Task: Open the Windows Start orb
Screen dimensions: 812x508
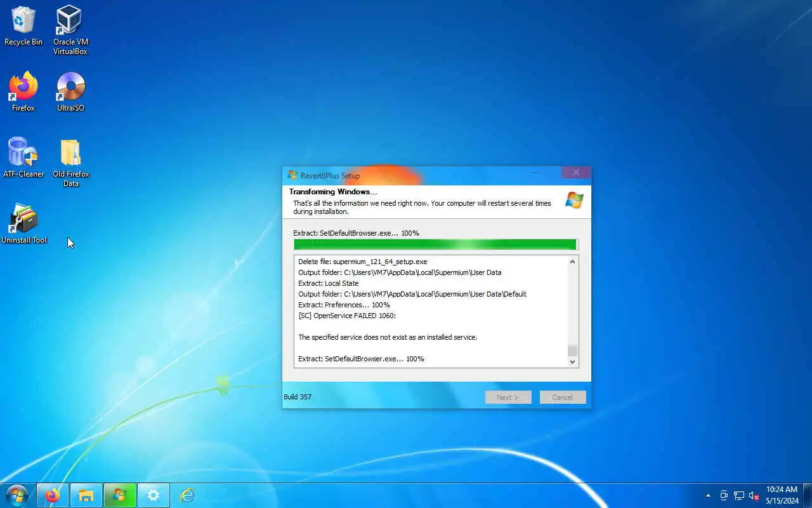Action: point(16,495)
